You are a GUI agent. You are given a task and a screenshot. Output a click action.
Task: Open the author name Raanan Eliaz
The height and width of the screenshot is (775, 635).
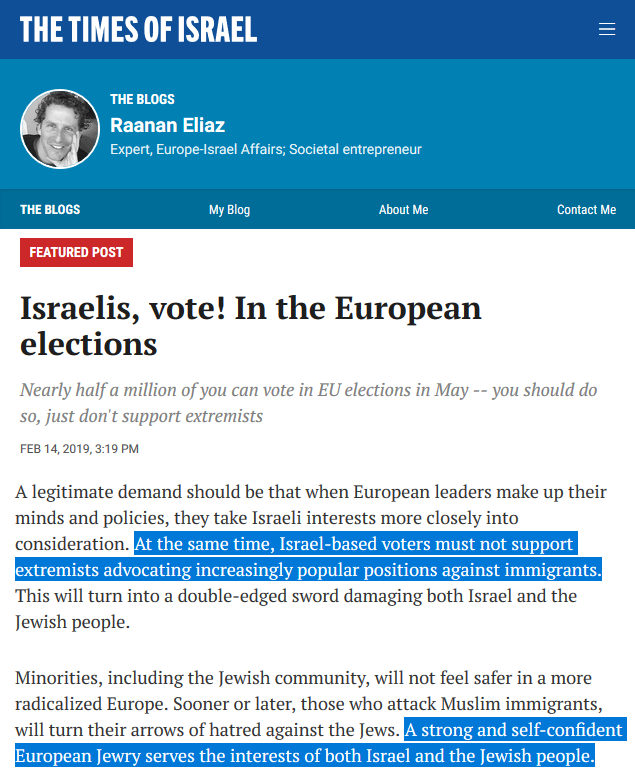coord(168,126)
